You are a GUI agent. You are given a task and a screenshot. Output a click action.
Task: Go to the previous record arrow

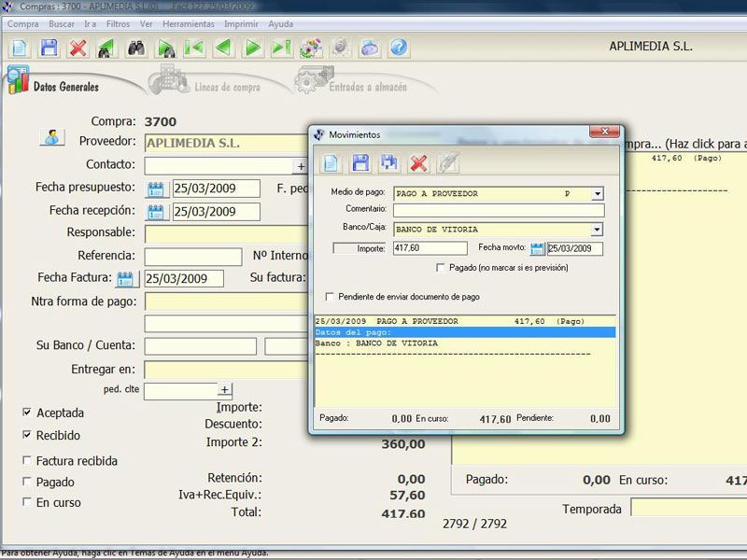click(x=223, y=49)
